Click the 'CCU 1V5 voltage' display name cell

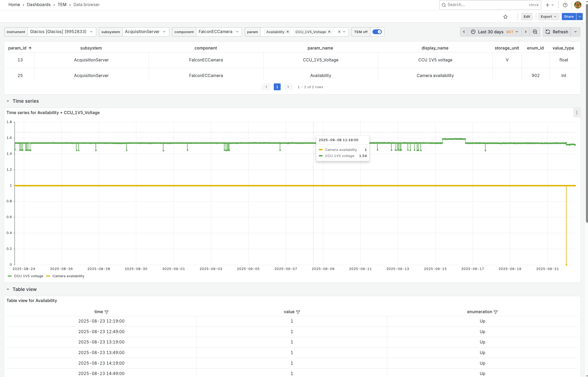click(x=435, y=60)
